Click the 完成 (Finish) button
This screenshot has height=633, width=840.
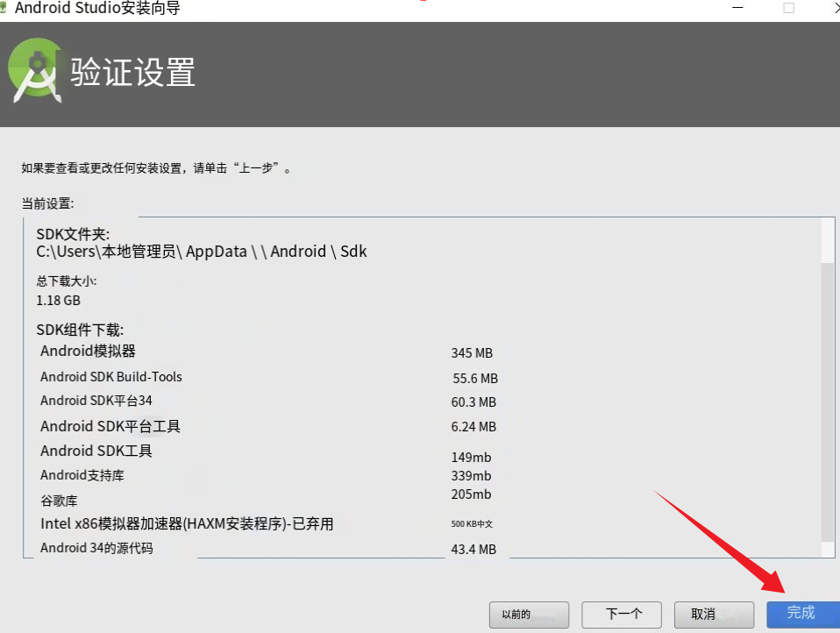point(802,614)
